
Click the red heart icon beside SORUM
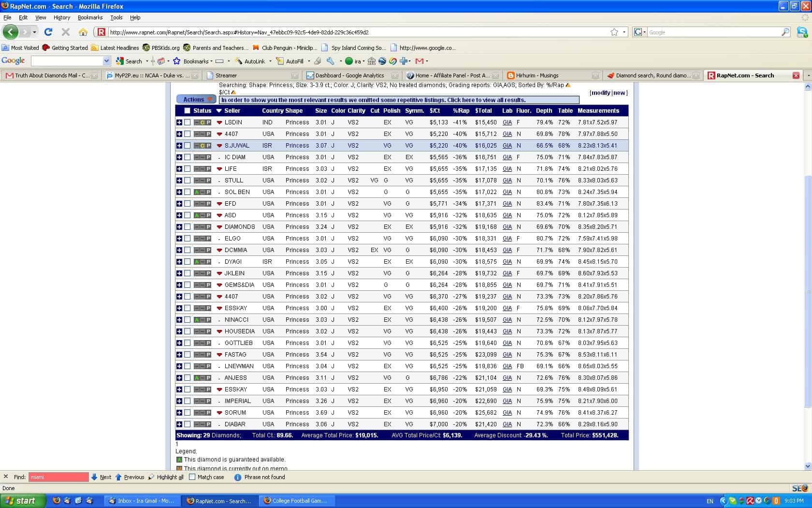click(x=219, y=413)
